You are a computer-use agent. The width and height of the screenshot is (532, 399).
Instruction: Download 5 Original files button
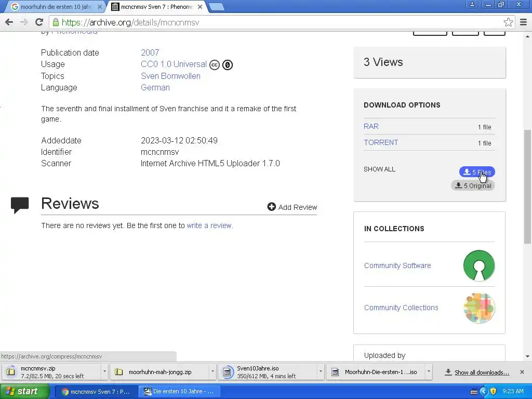pyautogui.click(x=473, y=185)
